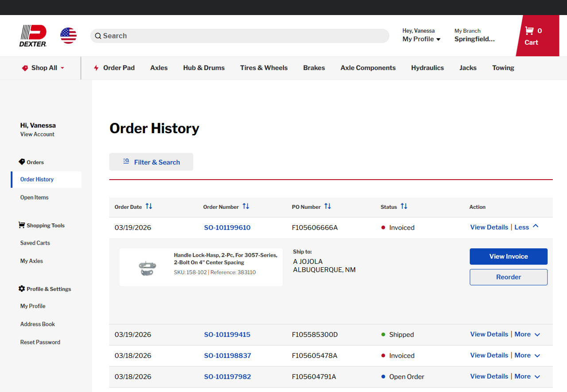Open My Axles in sidebar
Viewport: 567px width, 392px height.
pos(31,261)
